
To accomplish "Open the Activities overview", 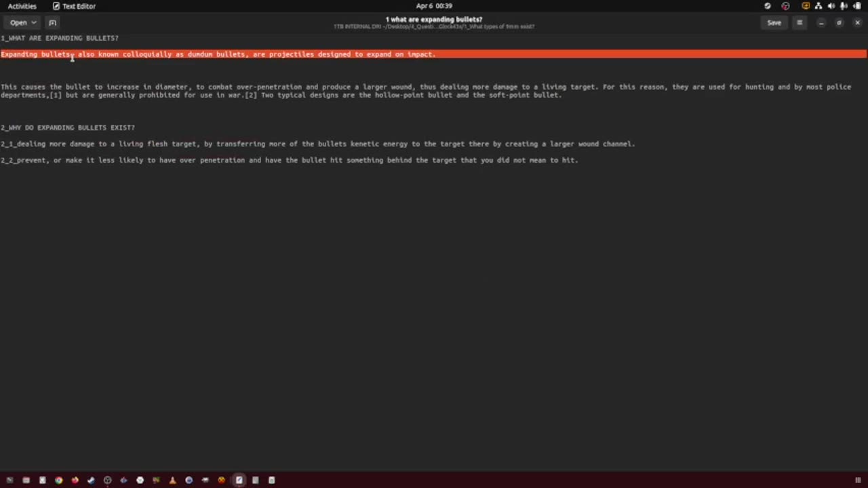I will 22,6.
